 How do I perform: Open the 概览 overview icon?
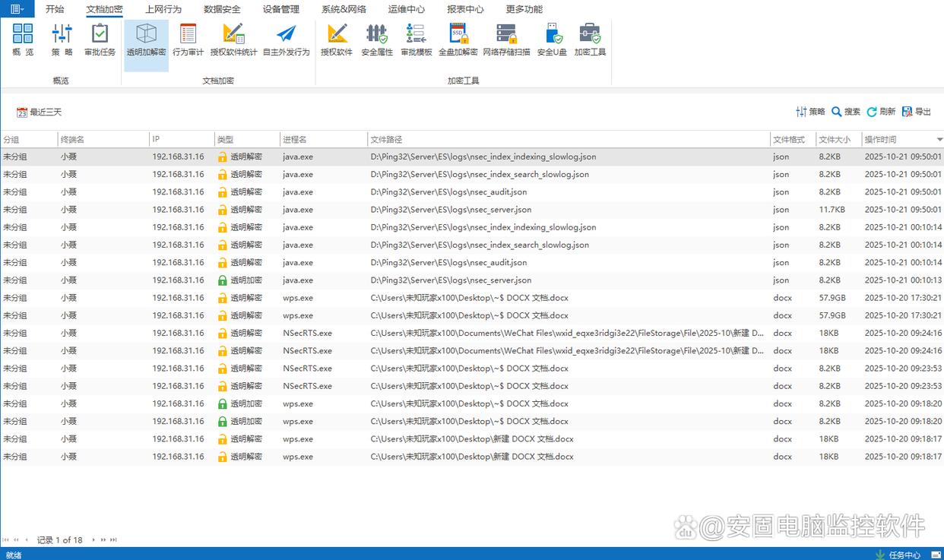[x=23, y=40]
